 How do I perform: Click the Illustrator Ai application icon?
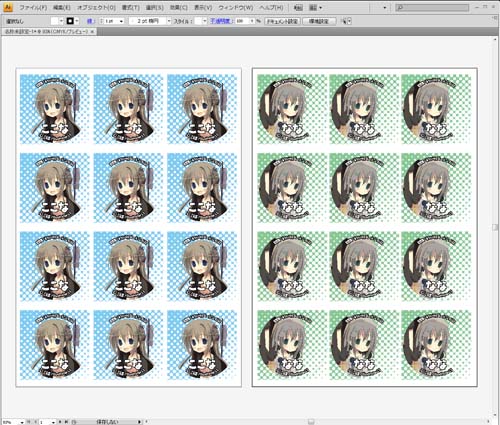(8, 7)
